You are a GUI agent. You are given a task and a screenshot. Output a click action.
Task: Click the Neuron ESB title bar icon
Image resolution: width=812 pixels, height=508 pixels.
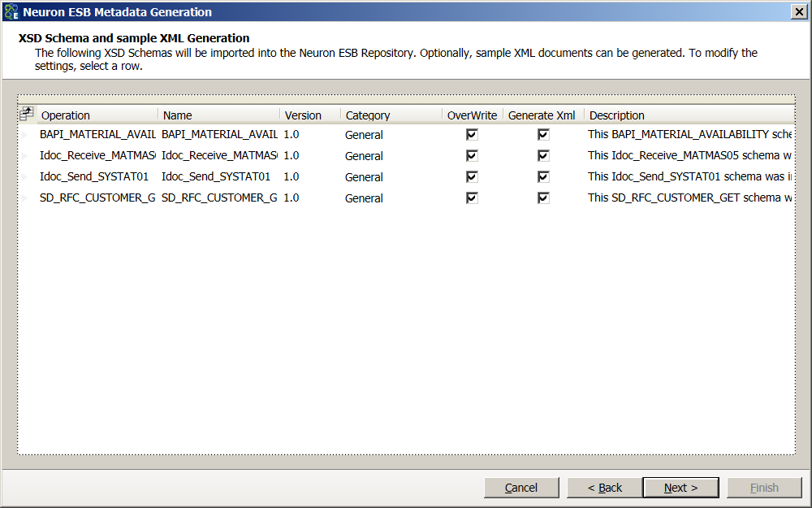tap(11, 11)
